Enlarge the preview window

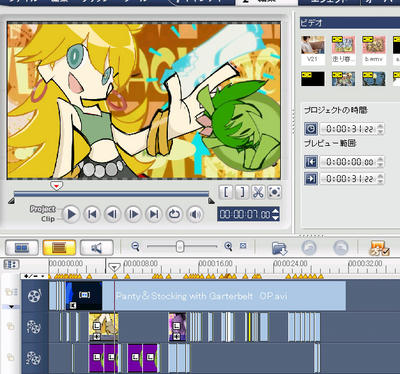tap(274, 192)
